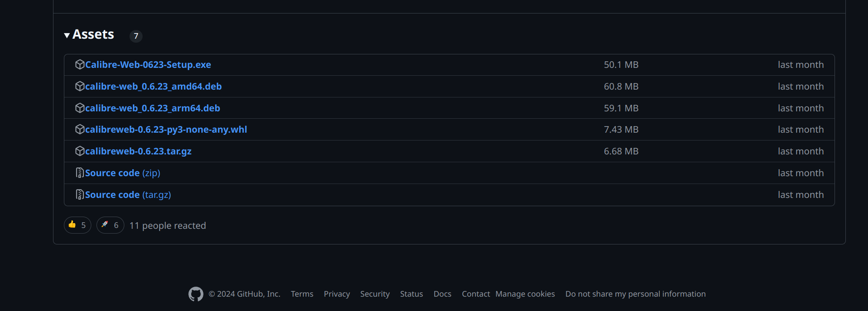Download calibre-web_0.6.23_arm64.deb package
Image resolution: width=868 pixels, height=311 pixels.
point(152,108)
